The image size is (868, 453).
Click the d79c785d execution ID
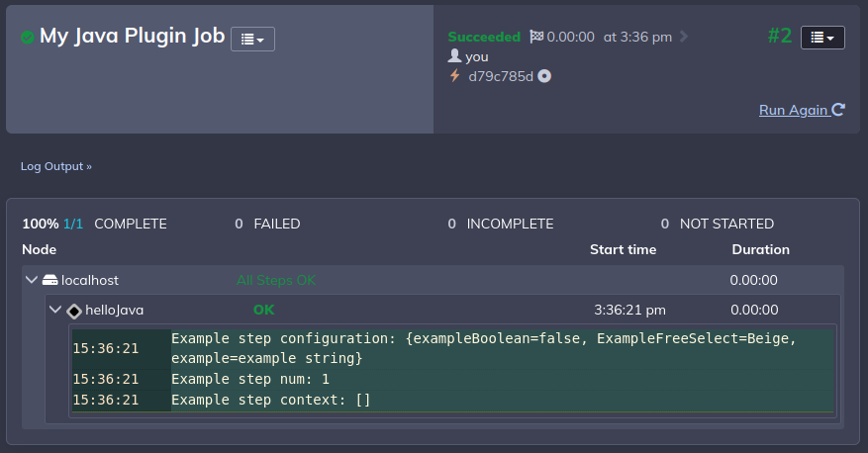[x=501, y=76]
